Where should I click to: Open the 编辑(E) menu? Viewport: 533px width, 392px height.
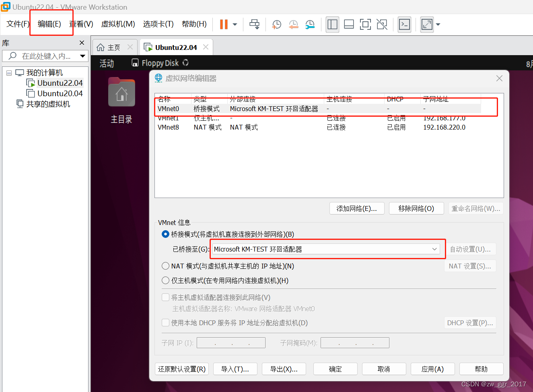[x=49, y=24]
